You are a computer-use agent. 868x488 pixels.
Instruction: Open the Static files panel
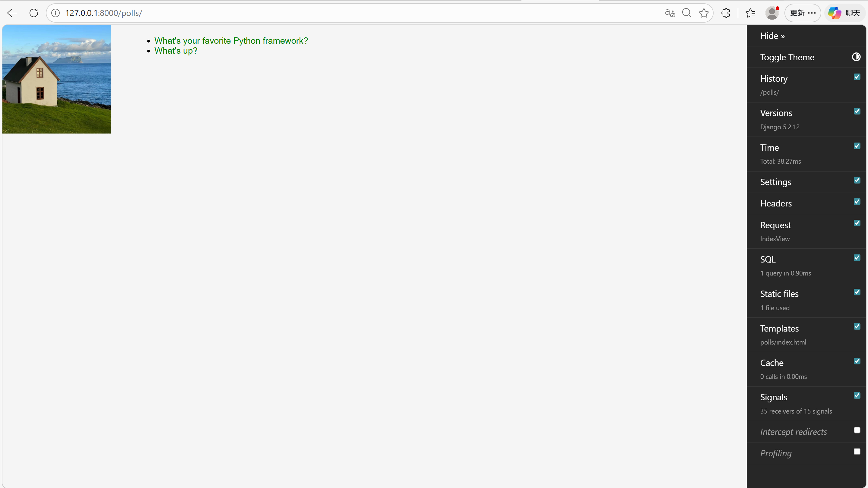coord(779,294)
